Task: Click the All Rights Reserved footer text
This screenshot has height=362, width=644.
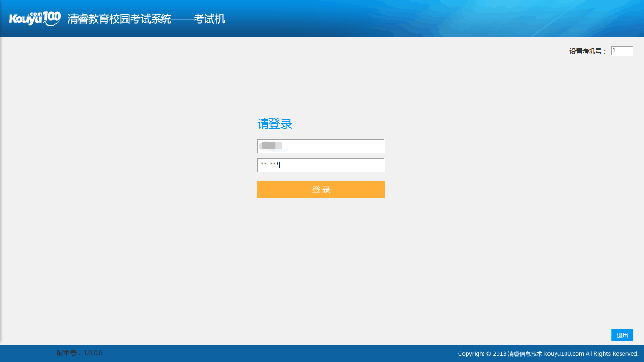Action: point(612,354)
